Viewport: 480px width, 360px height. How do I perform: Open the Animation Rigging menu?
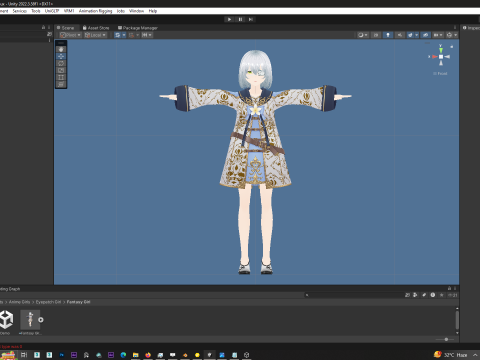pyautogui.click(x=96, y=11)
